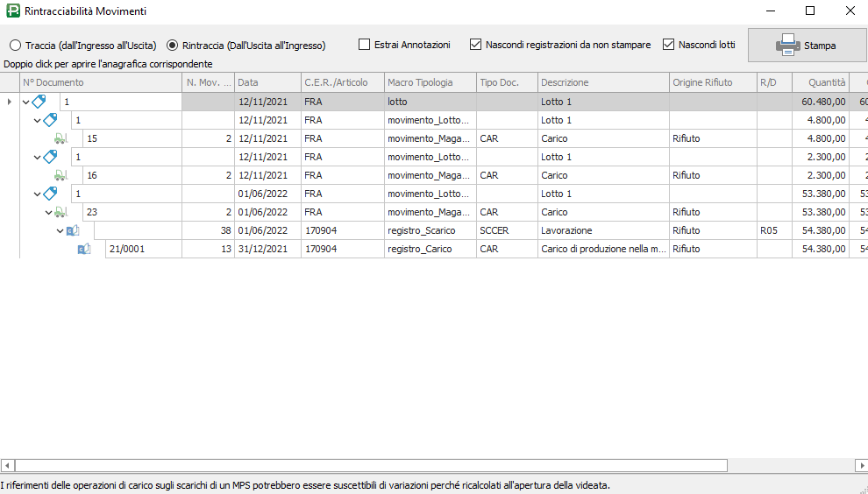Click the forklift icon on document 16 row
868x494 pixels.
click(60, 175)
